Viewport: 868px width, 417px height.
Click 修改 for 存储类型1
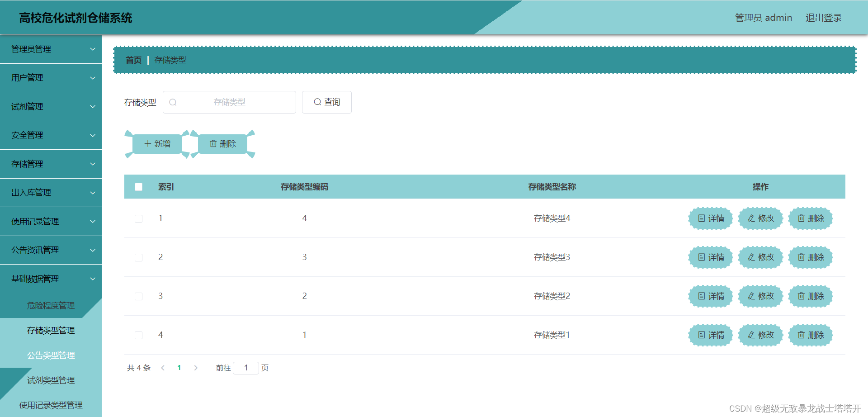pos(760,335)
